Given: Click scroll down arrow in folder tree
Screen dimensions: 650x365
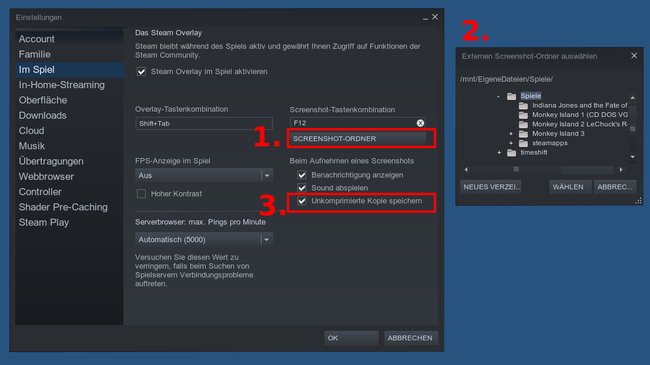Looking at the screenshot, I should click(x=633, y=157).
